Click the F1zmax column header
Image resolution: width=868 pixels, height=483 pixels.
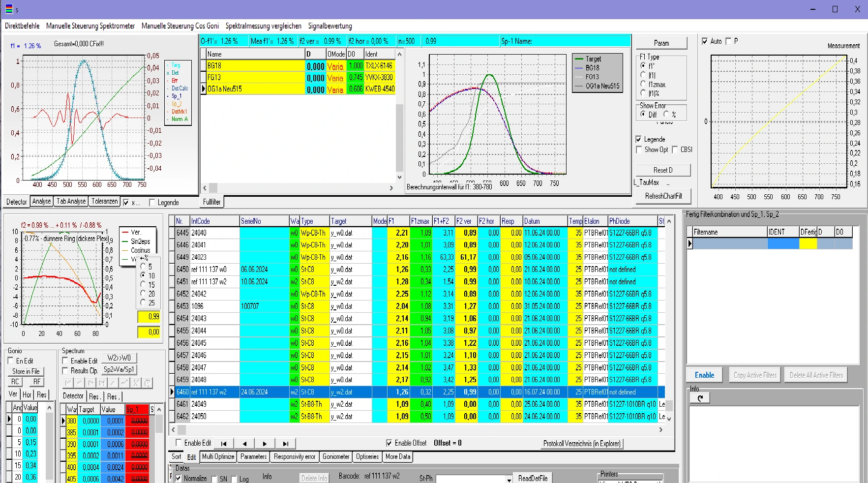pos(420,221)
